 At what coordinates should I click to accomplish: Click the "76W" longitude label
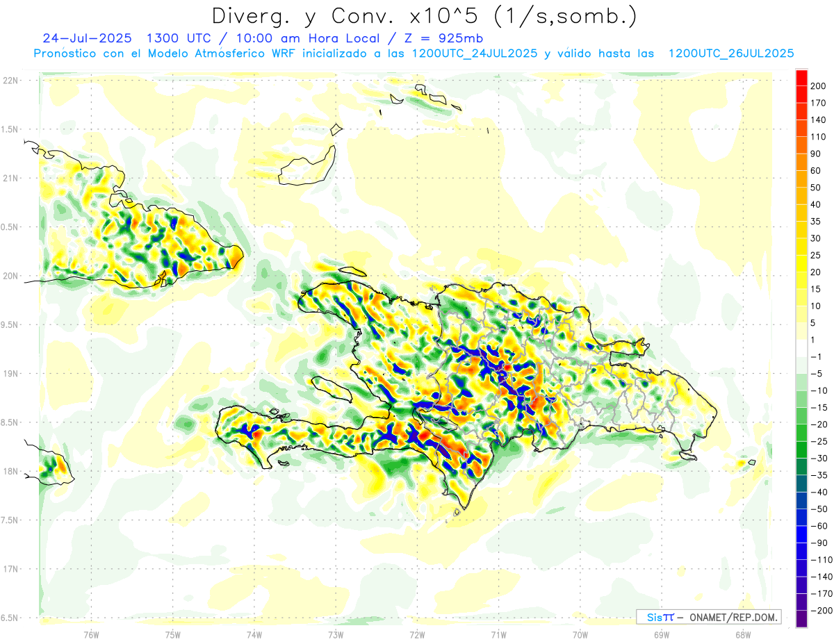click(x=91, y=634)
